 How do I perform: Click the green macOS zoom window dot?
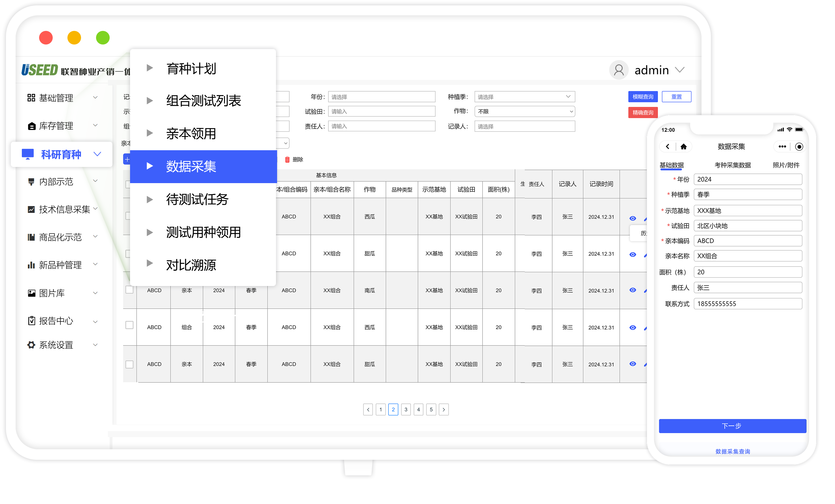click(x=103, y=37)
